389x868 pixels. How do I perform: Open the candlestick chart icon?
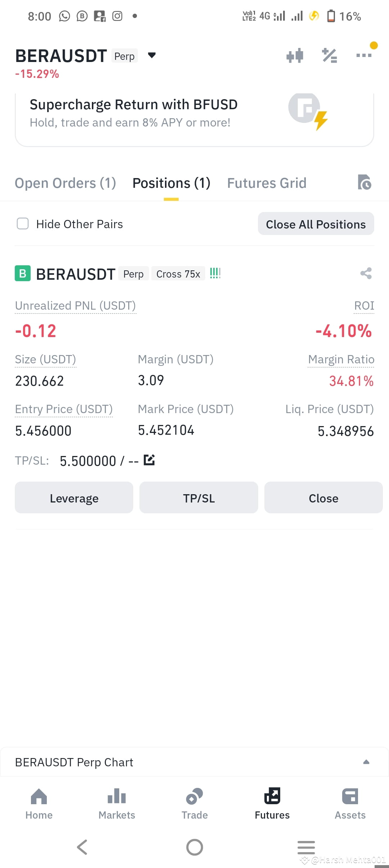(x=295, y=56)
